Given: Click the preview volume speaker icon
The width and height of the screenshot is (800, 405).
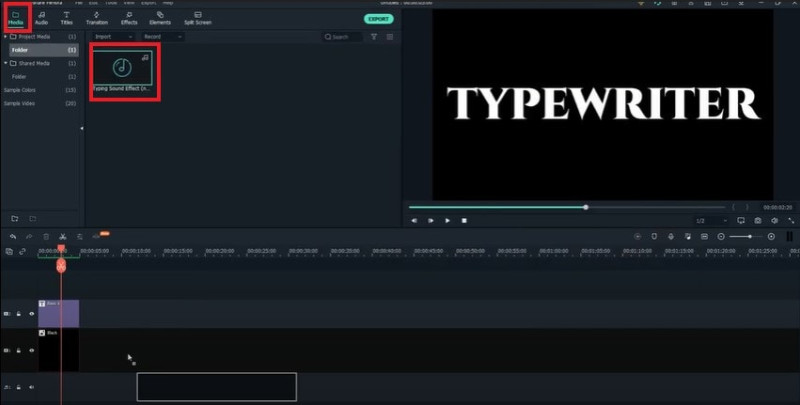Looking at the screenshot, I should point(774,221).
